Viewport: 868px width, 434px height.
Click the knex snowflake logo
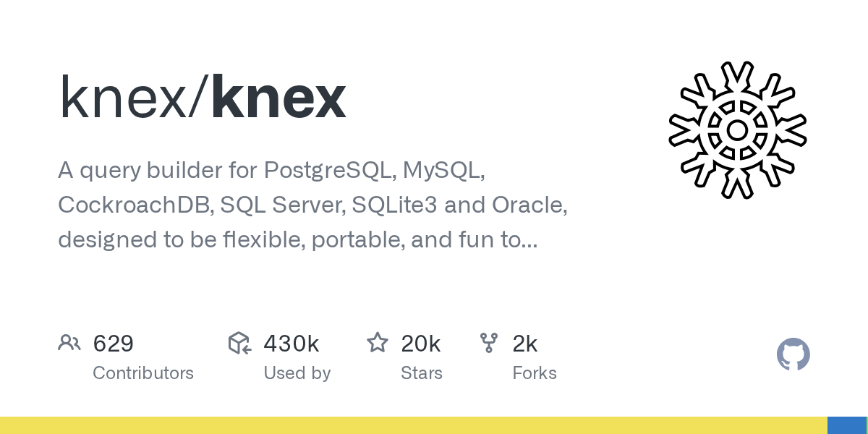[x=737, y=130]
